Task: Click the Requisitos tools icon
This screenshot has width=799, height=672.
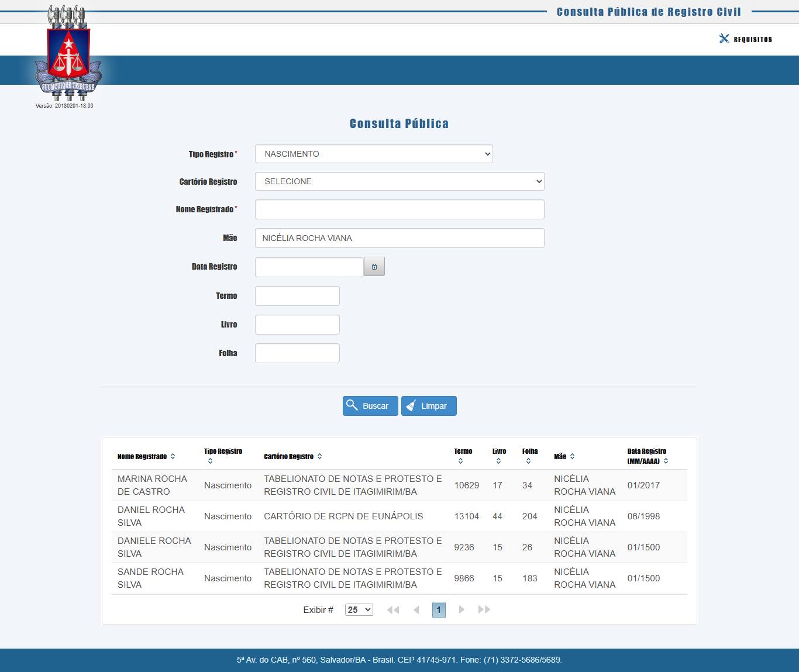Action: coord(724,39)
